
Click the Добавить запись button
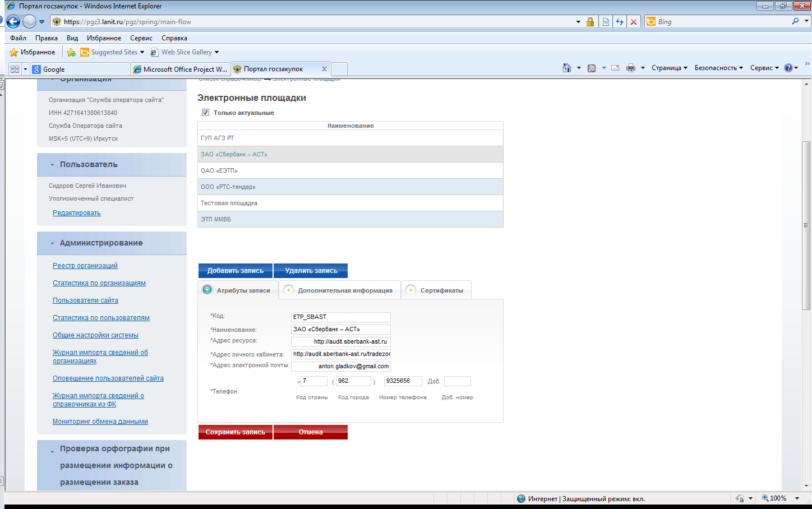point(236,271)
